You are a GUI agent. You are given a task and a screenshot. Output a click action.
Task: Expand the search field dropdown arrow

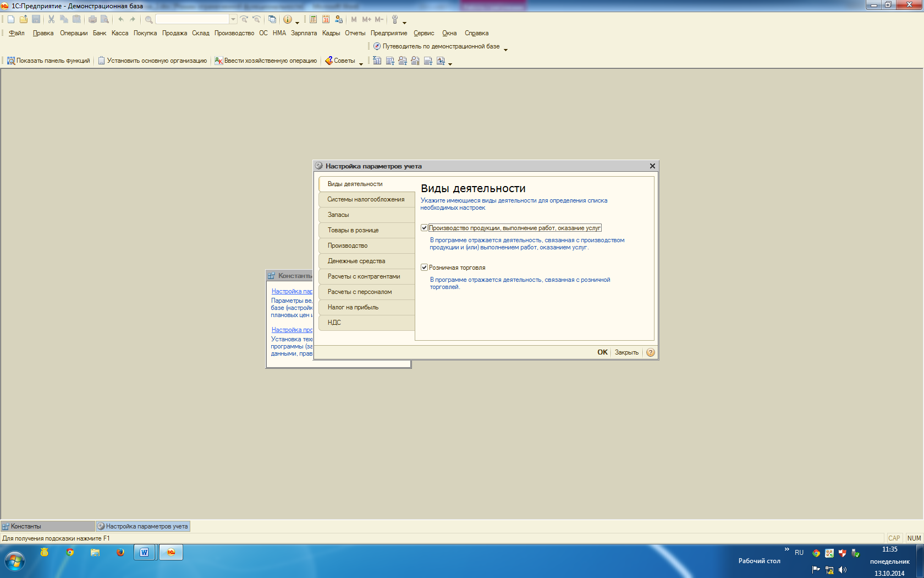coord(233,19)
